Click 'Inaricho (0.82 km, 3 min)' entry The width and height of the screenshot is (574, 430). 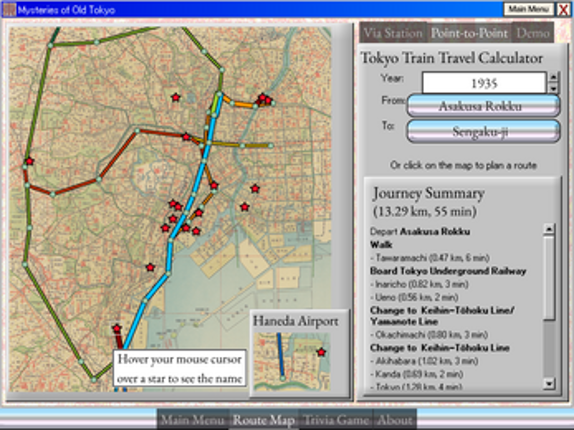pos(419,284)
